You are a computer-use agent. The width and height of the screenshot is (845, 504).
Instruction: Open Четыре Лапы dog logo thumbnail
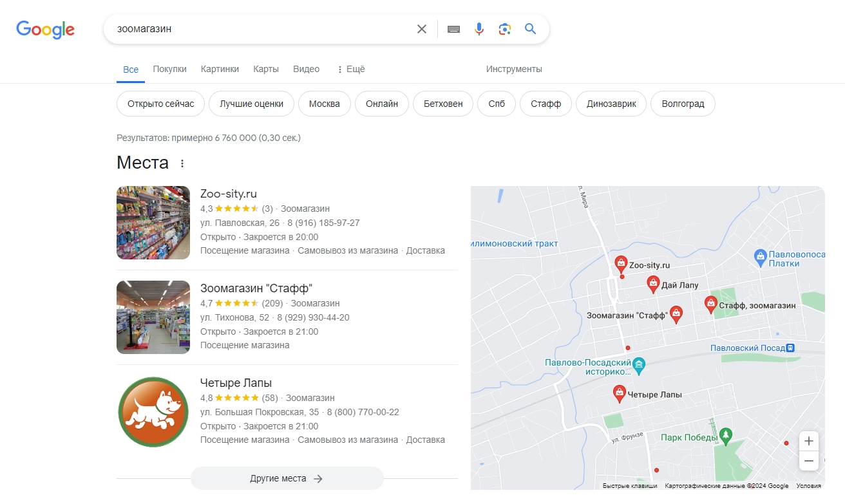point(153,412)
